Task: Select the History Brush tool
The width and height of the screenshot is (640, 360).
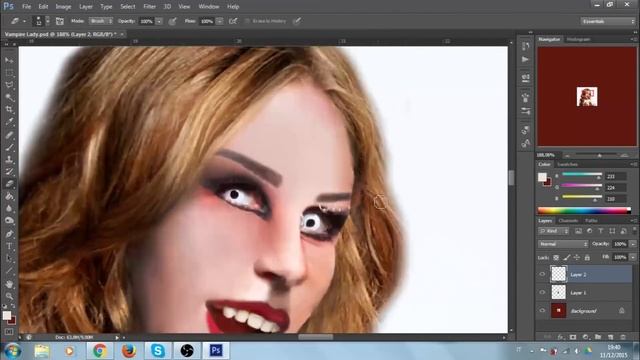Action: pyautogui.click(x=9, y=172)
